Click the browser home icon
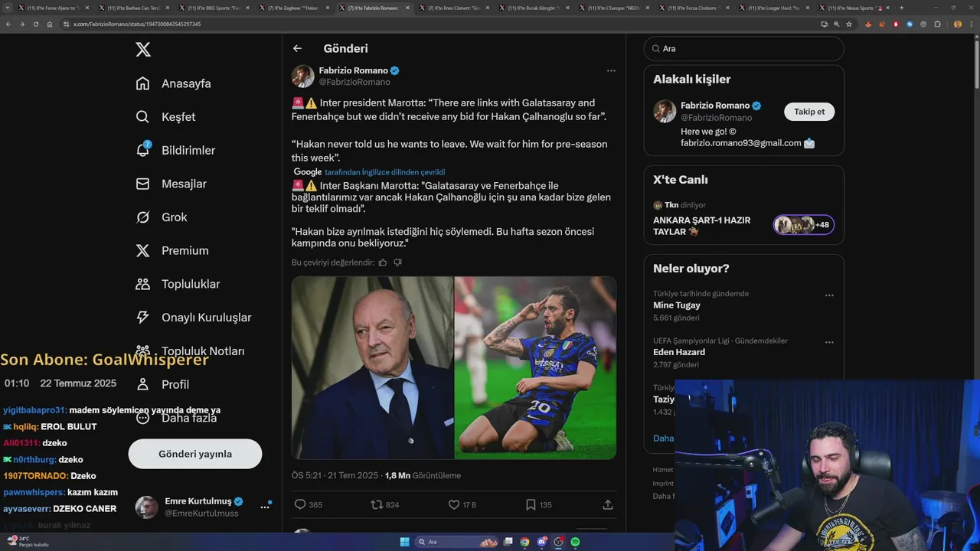 [50, 24]
